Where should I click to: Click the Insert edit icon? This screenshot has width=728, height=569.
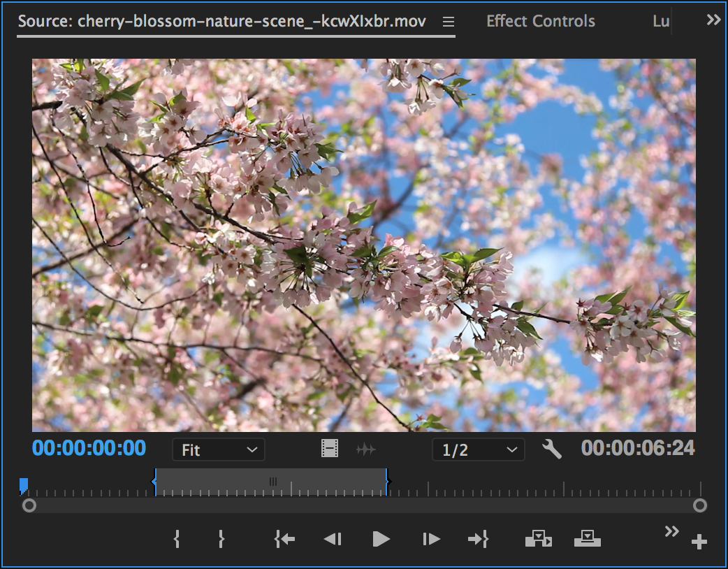click(538, 539)
